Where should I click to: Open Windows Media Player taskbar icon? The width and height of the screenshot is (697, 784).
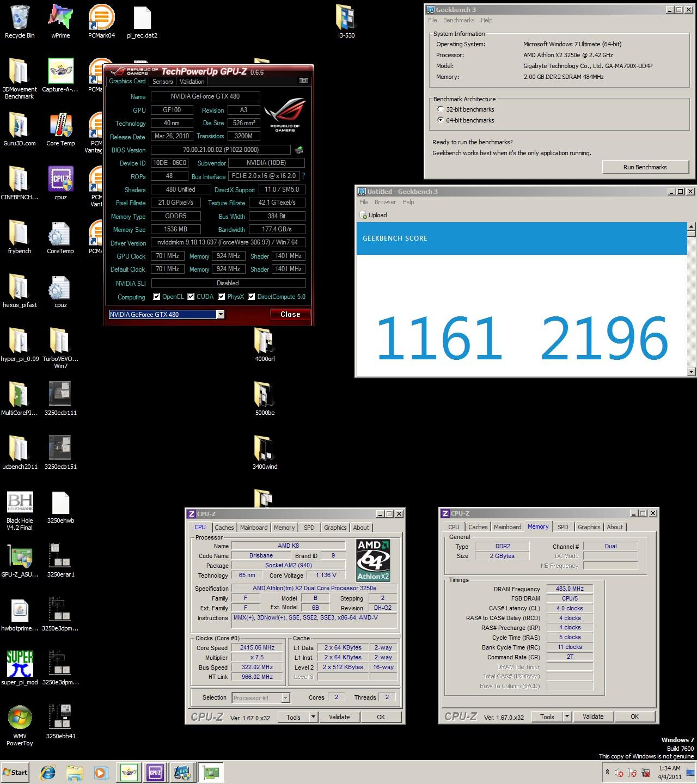(101, 772)
